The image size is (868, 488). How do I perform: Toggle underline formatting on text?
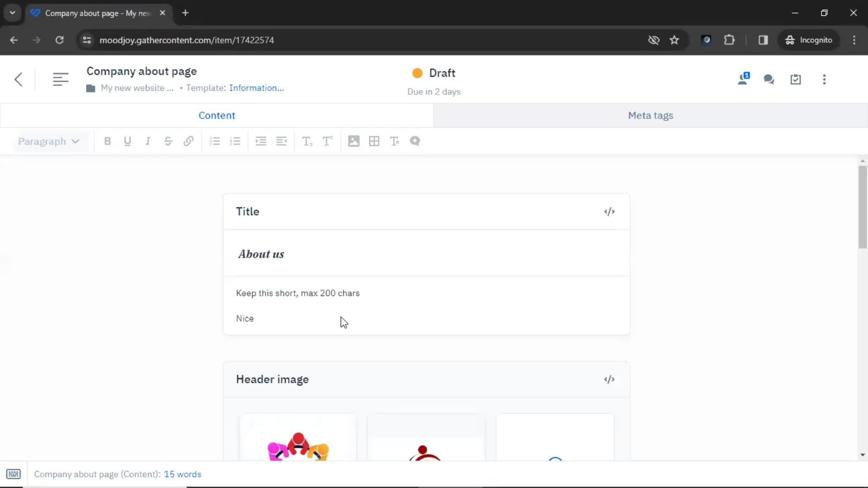(x=127, y=141)
